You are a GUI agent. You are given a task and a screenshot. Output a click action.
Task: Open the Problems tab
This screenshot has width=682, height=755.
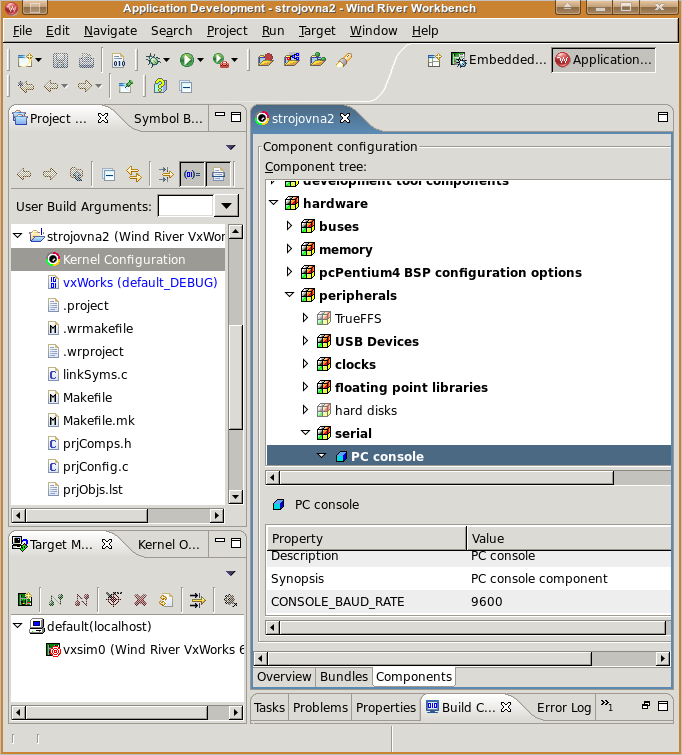click(x=320, y=707)
